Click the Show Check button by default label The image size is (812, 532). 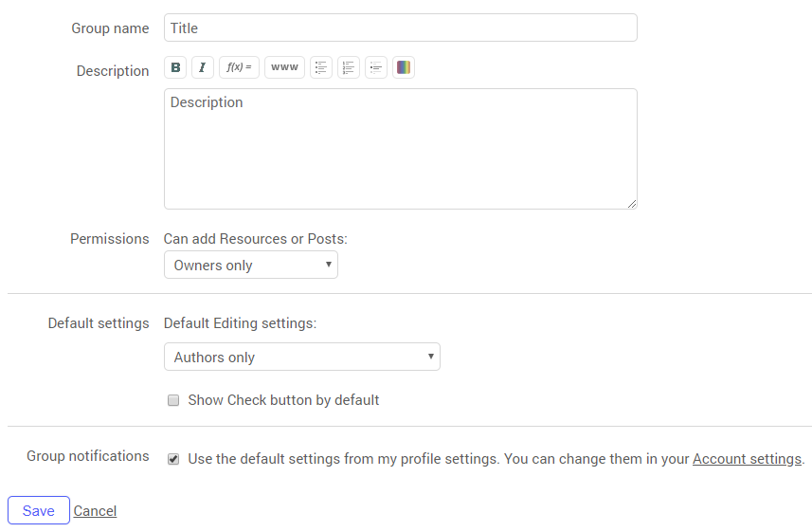283,400
